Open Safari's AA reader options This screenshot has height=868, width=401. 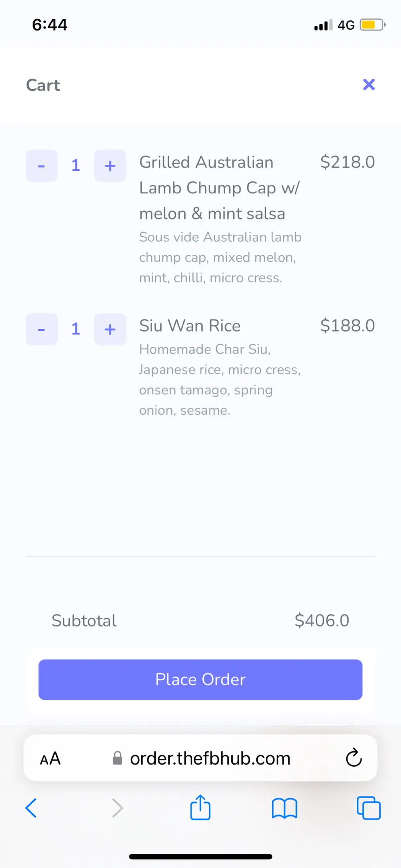pos(50,759)
